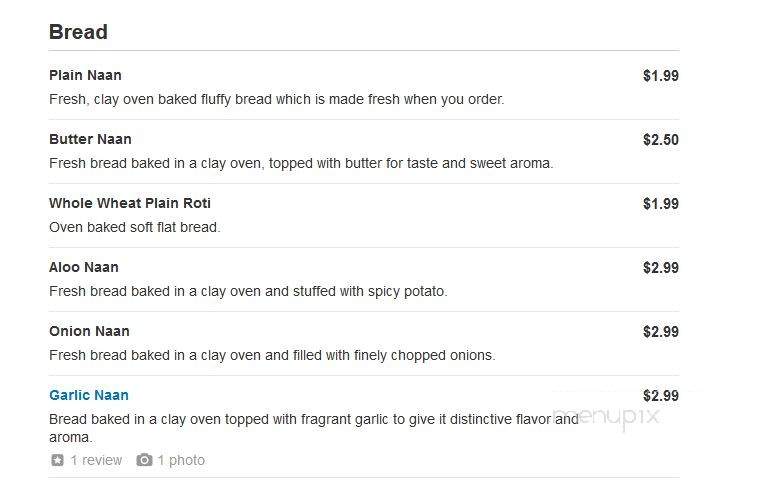Screen dimensions: 767x485
Task: Click the Butter Naan $2.50 price
Action: 661,140
